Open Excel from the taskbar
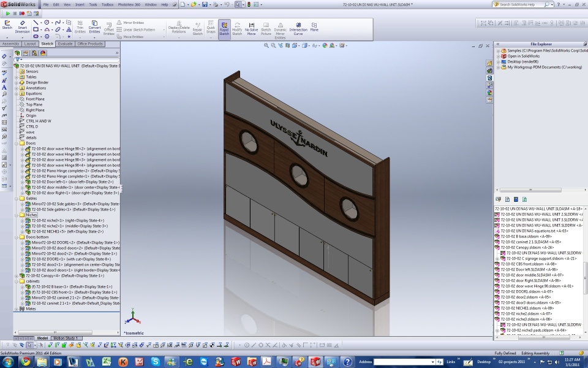The image size is (588, 368). click(x=107, y=362)
